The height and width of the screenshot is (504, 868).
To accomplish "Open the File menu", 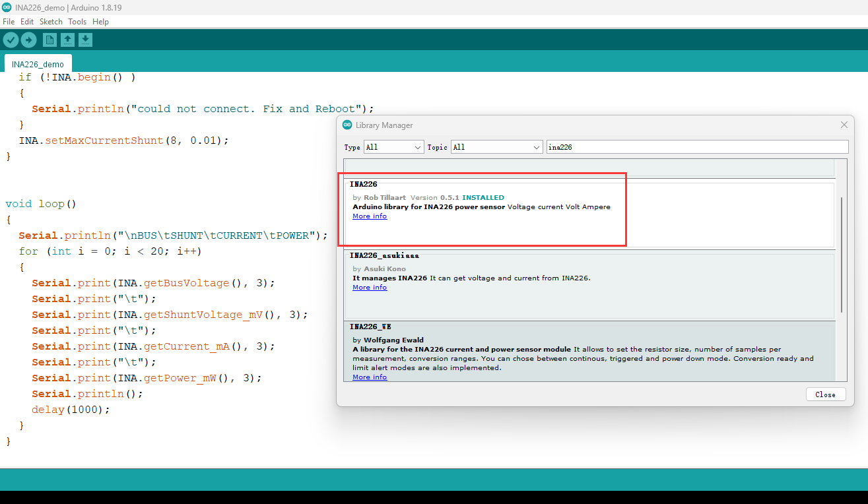I will [9, 22].
